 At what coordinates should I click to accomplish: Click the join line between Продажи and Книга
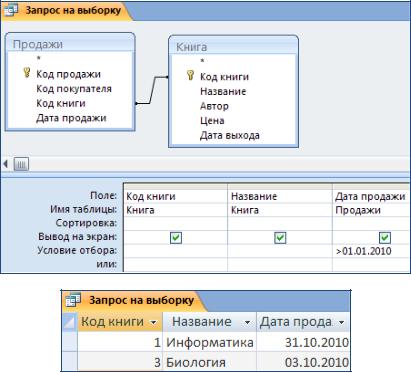(x=152, y=91)
